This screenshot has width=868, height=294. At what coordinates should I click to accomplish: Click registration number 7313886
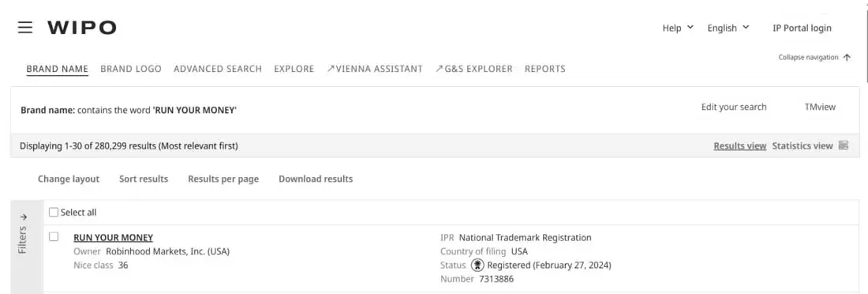[496, 279]
